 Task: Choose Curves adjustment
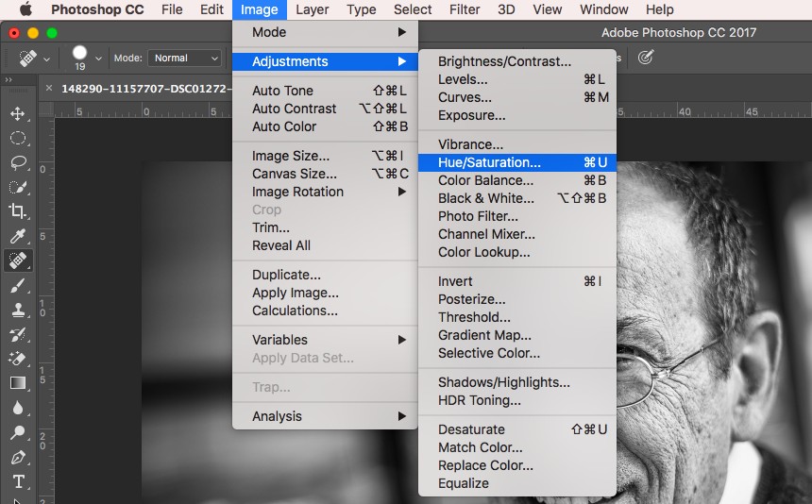517,97
